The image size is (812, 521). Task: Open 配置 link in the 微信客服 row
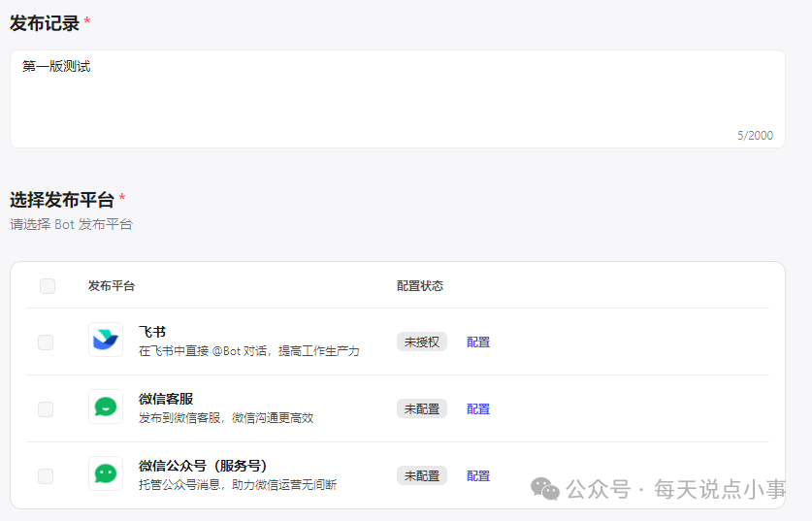point(478,409)
